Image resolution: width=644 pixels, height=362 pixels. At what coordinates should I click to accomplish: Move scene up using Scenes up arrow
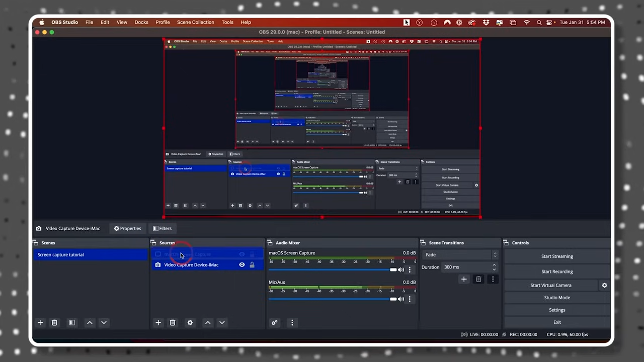tap(90, 323)
